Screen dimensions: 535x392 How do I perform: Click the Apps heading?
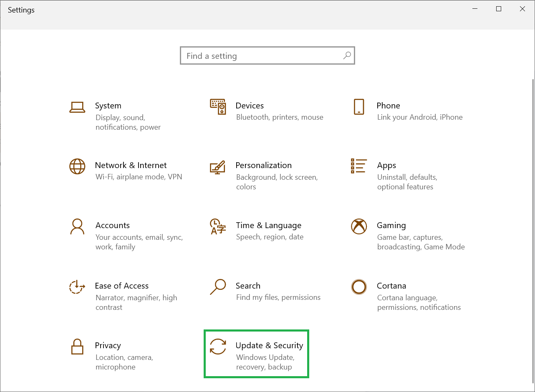pyautogui.click(x=386, y=166)
